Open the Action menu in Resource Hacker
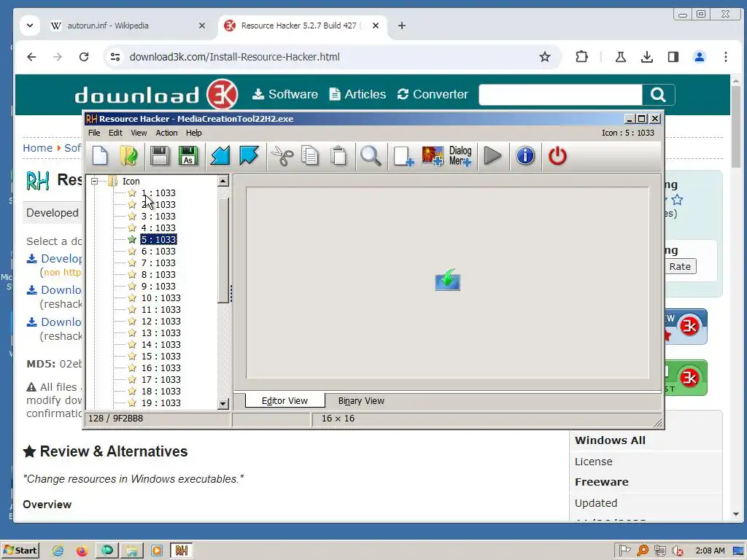The image size is (747, 560). point(166,133)
